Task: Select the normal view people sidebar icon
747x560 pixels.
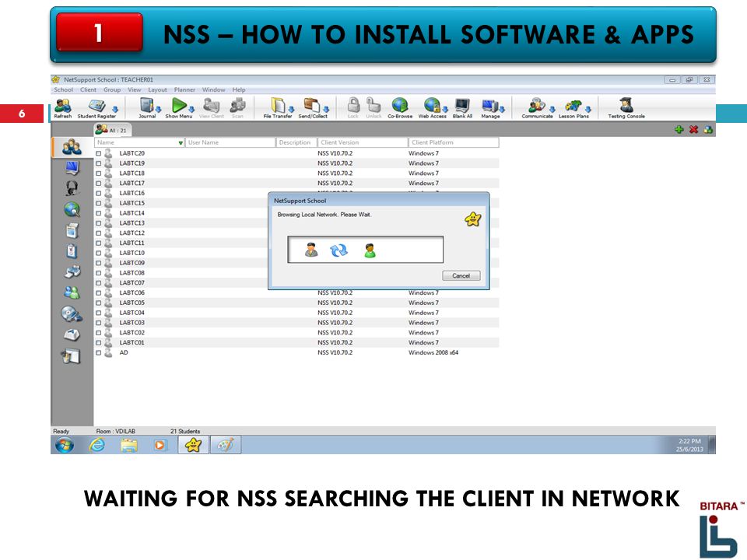Action: point(72,147)
